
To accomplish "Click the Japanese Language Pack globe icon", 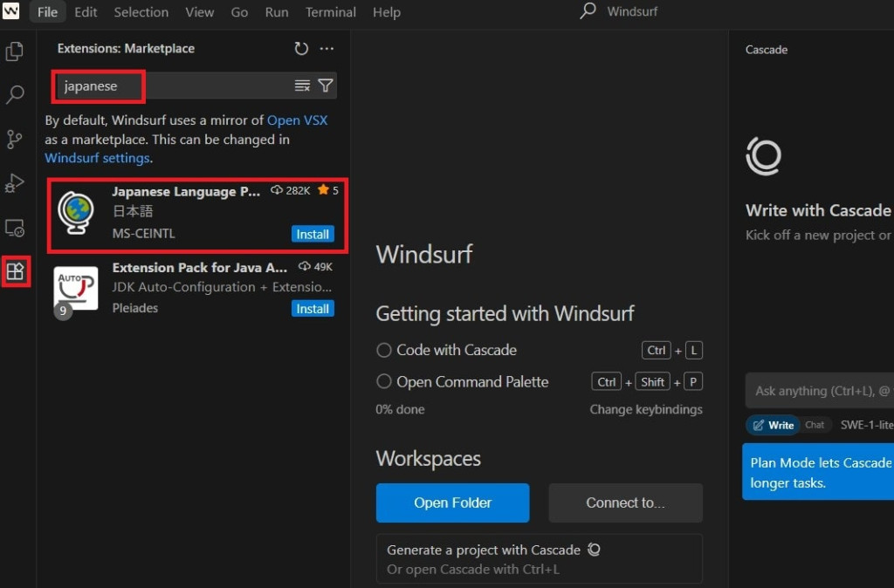I will pyautogui.click(x=76, y=213).
